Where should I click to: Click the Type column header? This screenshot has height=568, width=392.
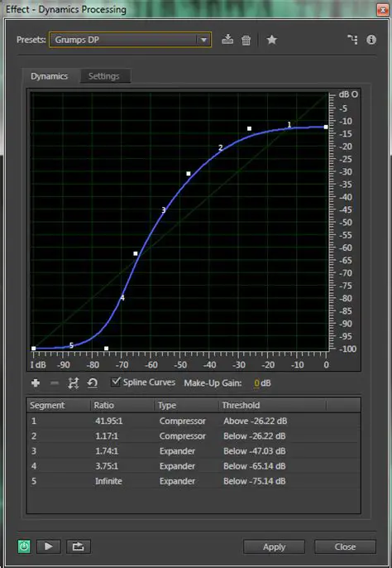click(x=186, y=405)
